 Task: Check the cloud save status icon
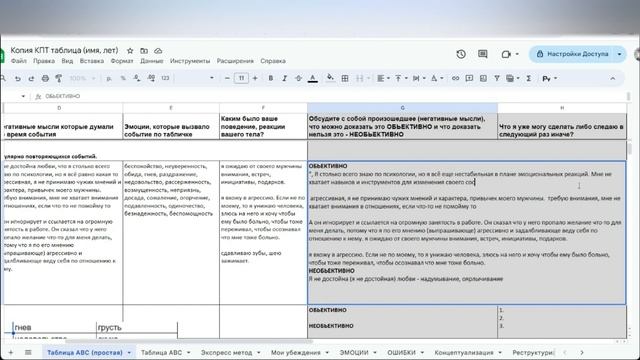pyautogui.click(x=158, y=51)
